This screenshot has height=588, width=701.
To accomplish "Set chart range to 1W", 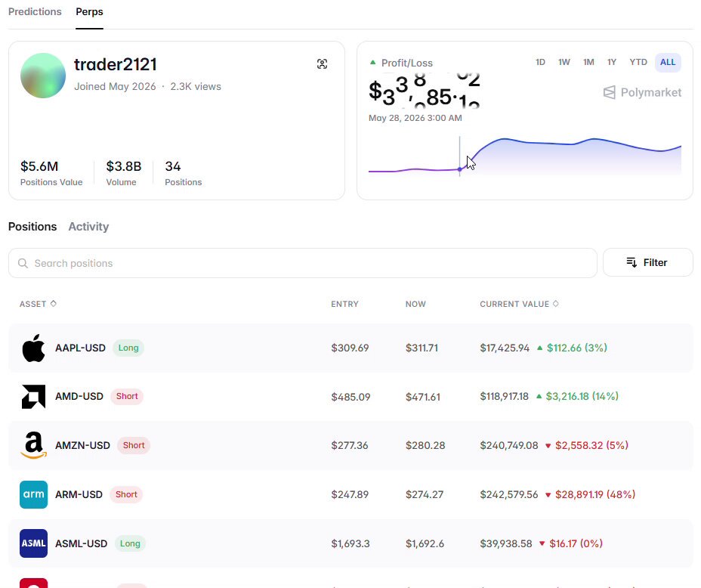I will [564, 62].
